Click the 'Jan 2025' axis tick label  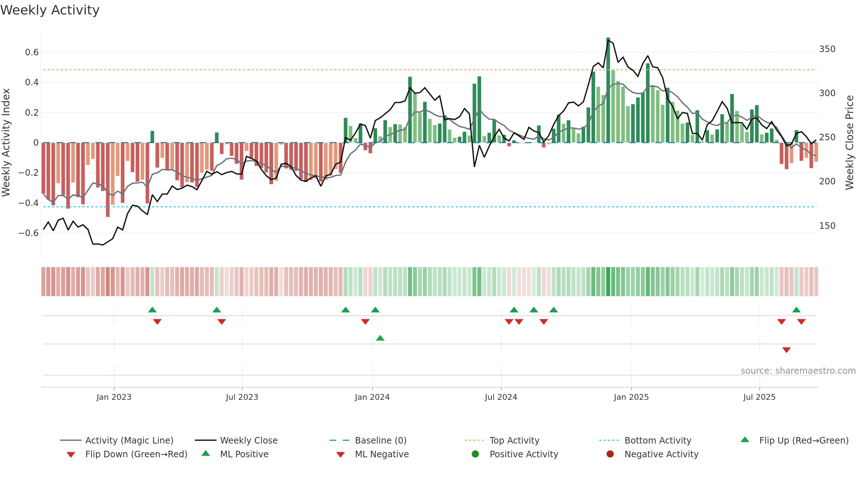631,397
